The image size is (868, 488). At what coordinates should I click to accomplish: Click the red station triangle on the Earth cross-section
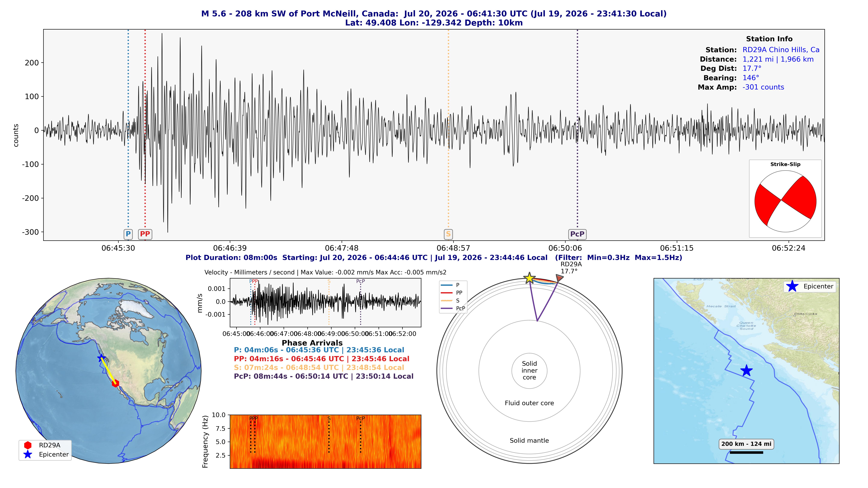click(559, 278)
